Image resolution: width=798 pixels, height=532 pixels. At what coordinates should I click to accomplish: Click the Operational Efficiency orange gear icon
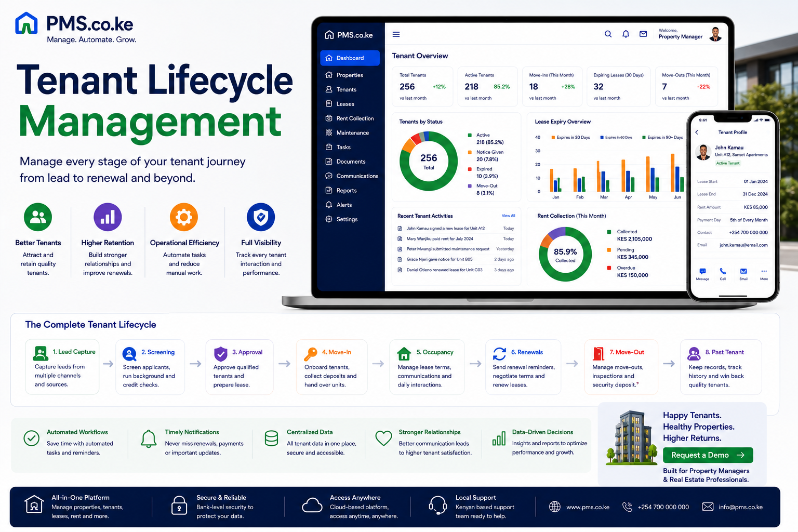tap(184, 217)
